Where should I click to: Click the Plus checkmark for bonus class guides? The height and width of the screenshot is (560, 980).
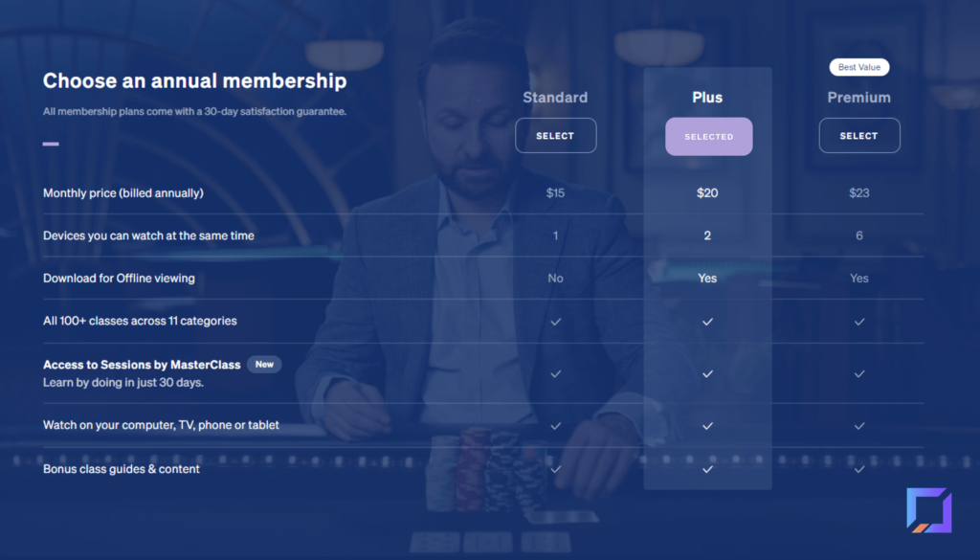(707, 470)
